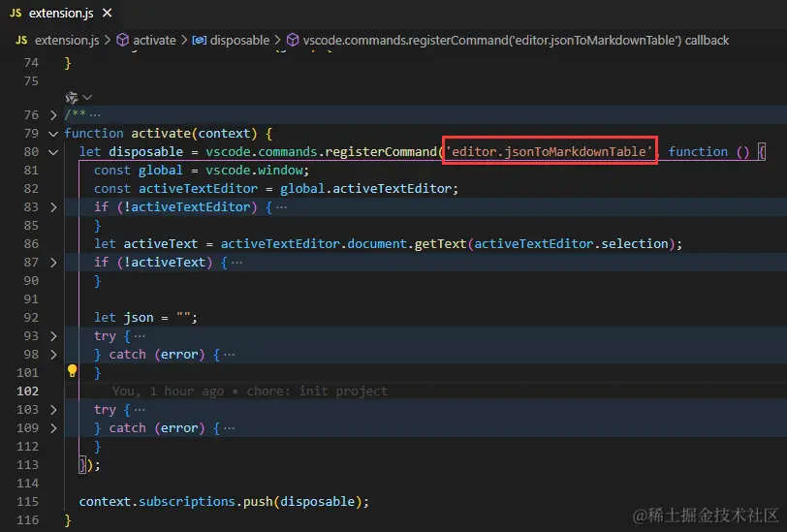This screenshot has width=787, height=532.
Task: Click the AI sparkle icon above line 76
Action: click(72, 97)
